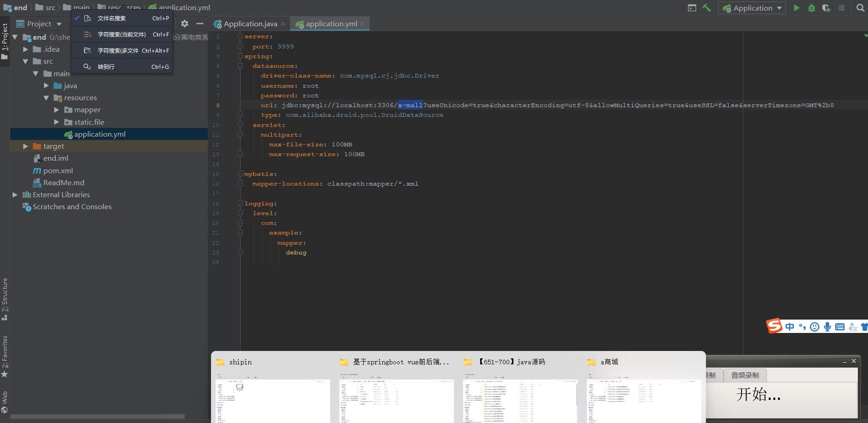Start debugging with the bug icon
The height and width of the screenshot is (423, 868).
click(811, 8)
